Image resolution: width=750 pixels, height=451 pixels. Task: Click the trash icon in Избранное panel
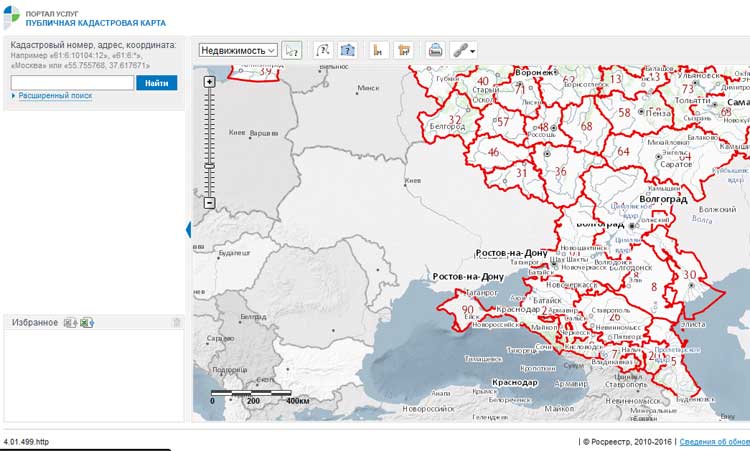tap(176, 323)
